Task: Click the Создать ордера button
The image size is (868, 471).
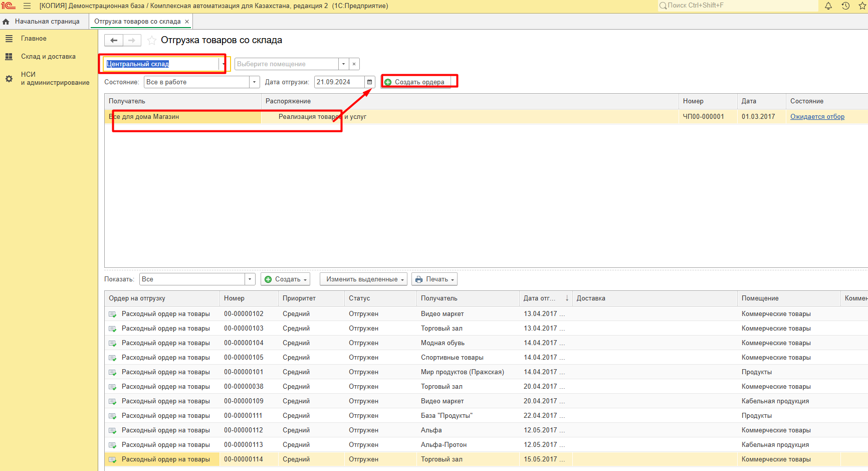Action: click(x=415, y=82)
